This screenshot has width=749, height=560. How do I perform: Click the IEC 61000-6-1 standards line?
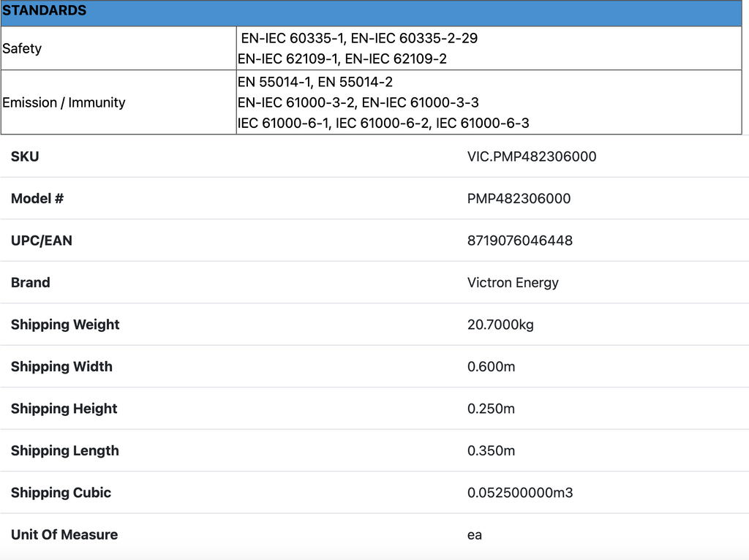click(383, 124)
